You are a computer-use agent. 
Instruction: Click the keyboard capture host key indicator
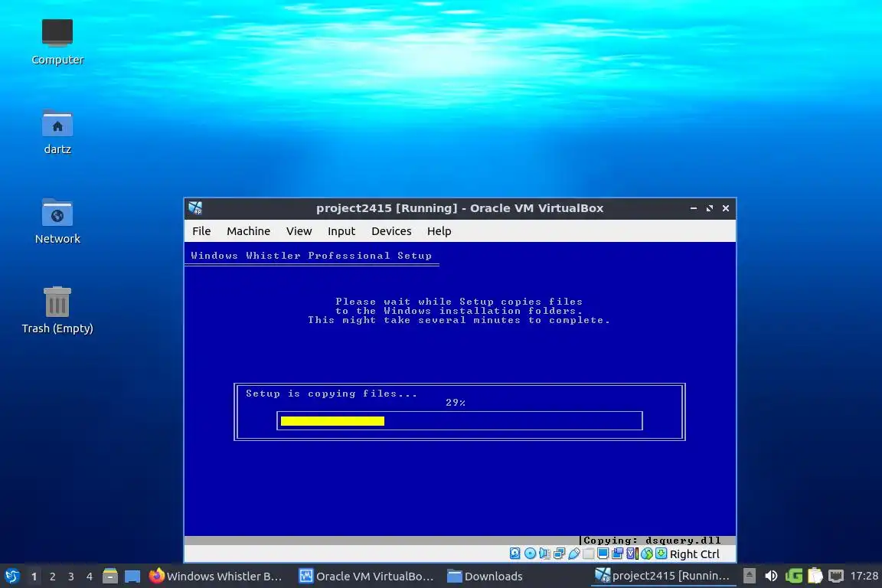(661, 554)
